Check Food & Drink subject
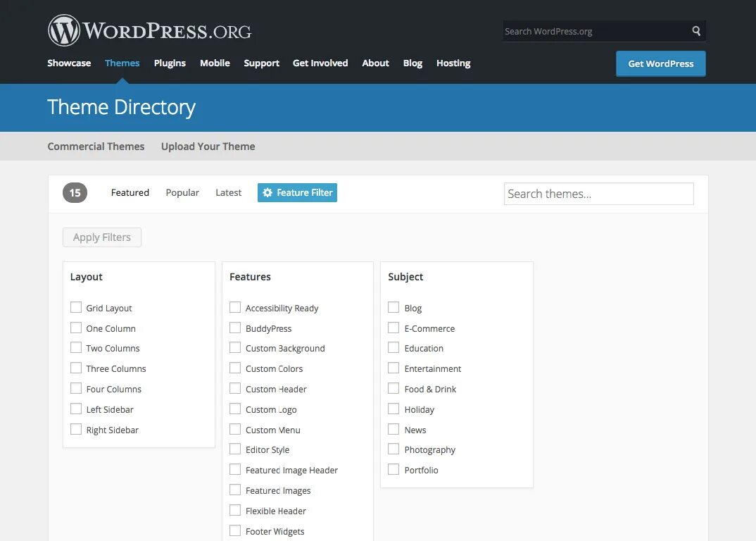Viewport: 756px width, 541px height. 393,389
